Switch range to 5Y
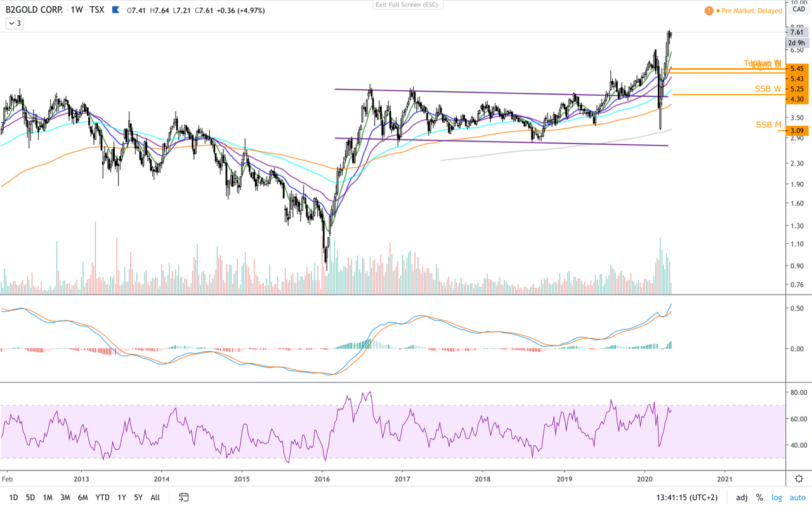Screen dimensions: 812x508 138,497
